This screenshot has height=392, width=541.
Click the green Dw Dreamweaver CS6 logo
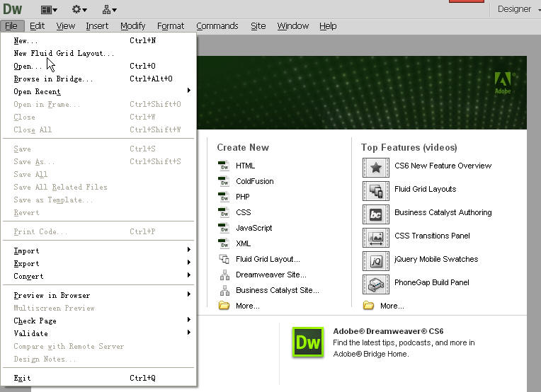pyautogui.click(x=308, y=342)
